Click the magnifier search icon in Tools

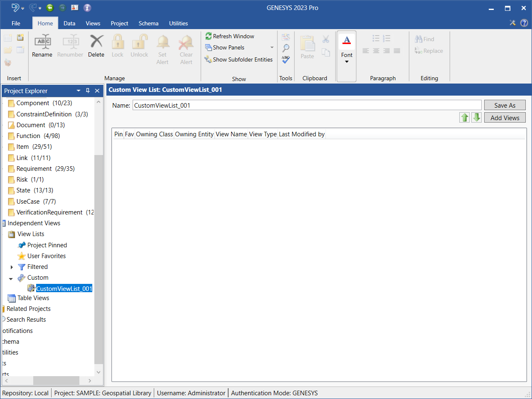click(286, 48)
